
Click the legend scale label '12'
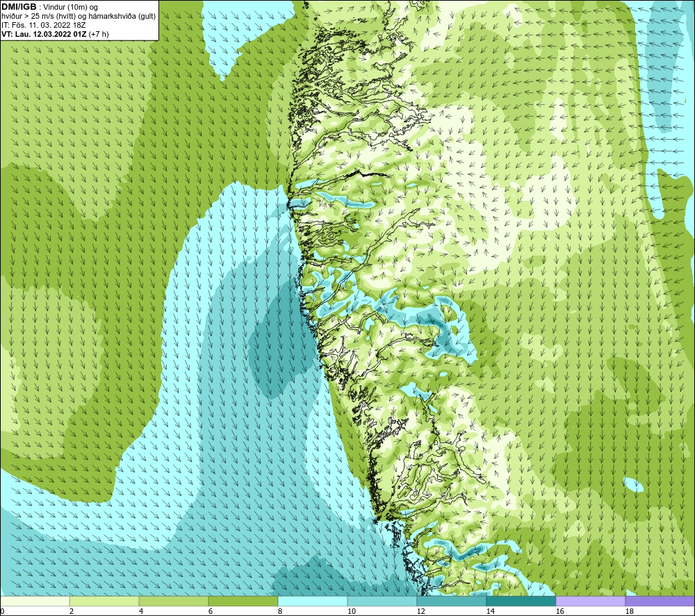[x=420, y=611]
